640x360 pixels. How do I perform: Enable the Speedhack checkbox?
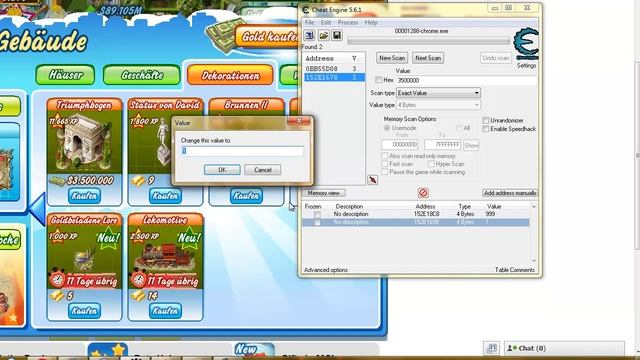click(486, 129)
